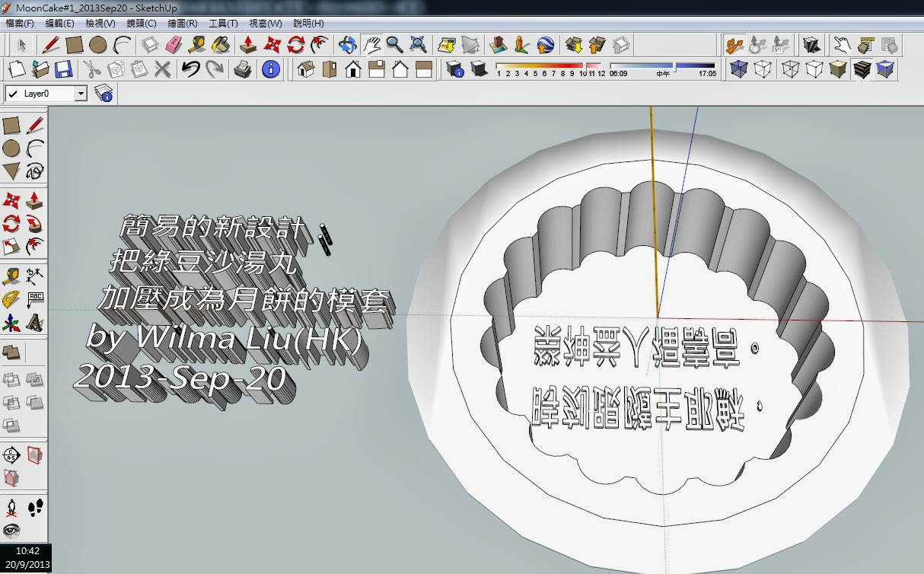
Task: Click the Cut scissors icon
Action: [x=92, y=70]
